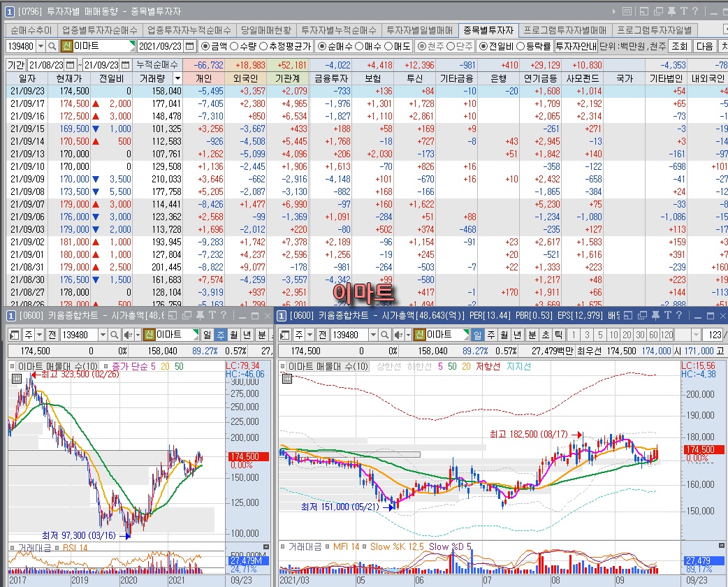The image size is (728, 587).
Task: Click speaker sound icon in right chart window
Action: 398,334
